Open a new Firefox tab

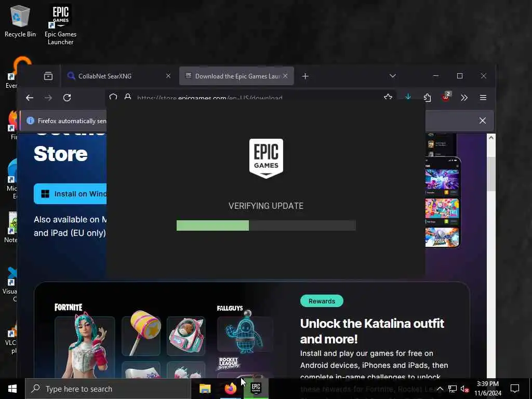pos(305,76)
